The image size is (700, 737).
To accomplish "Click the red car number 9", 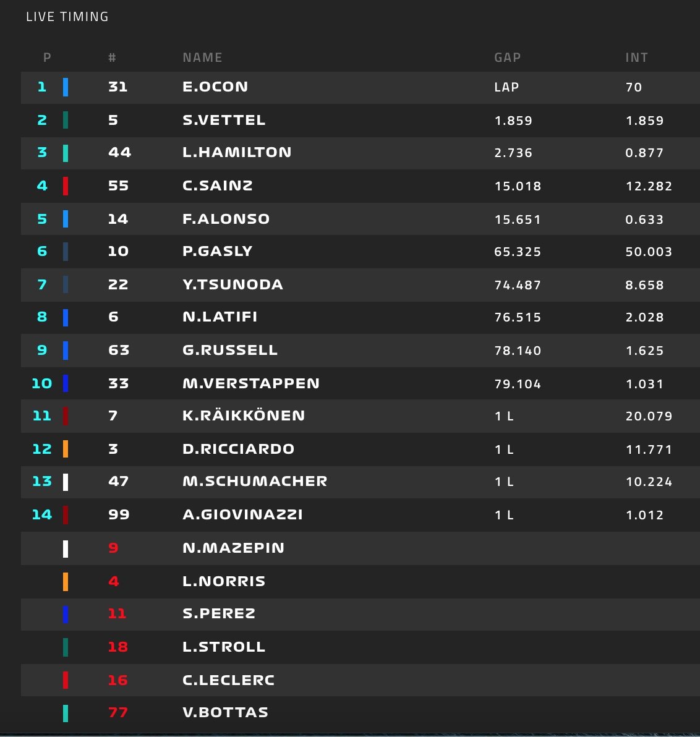I will tap(113, 548).
